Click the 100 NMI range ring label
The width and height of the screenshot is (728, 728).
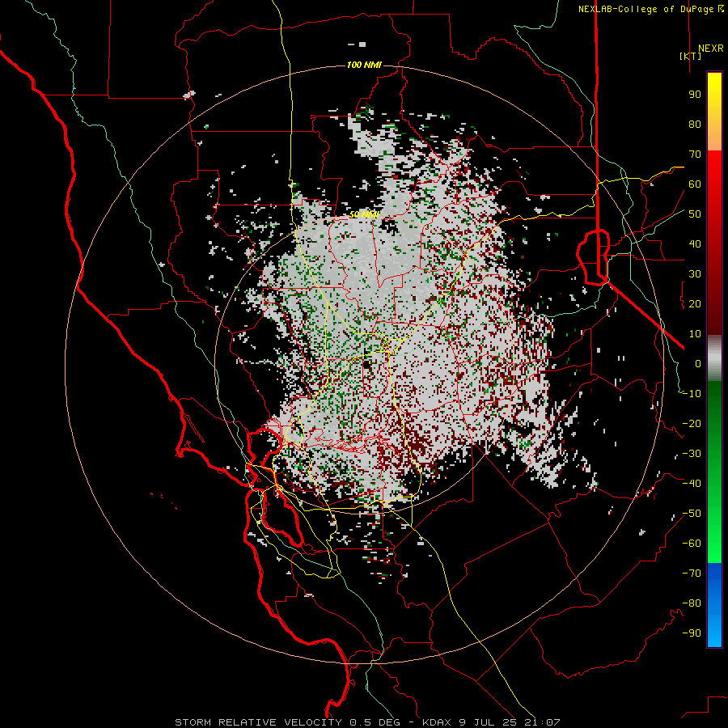[x=364, y=65]
